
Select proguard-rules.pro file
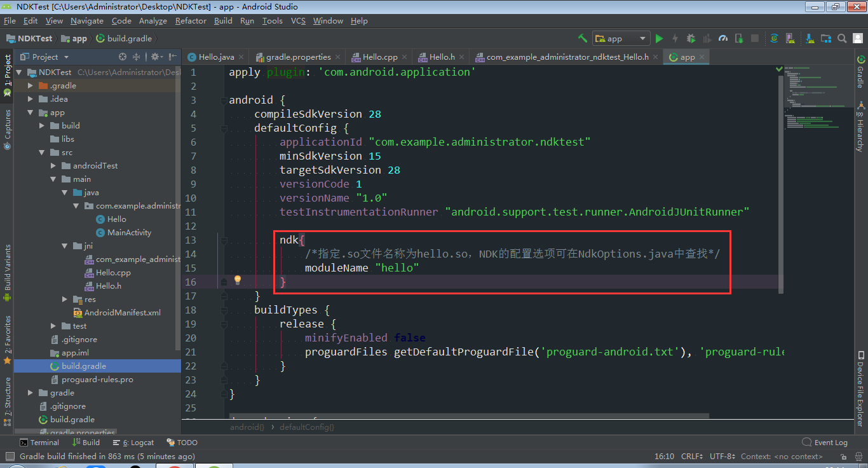click(x=97, y=379)
